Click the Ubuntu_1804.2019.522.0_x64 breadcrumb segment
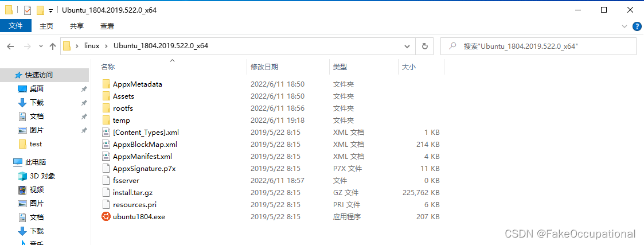644x245 pixels. point(161,46)
